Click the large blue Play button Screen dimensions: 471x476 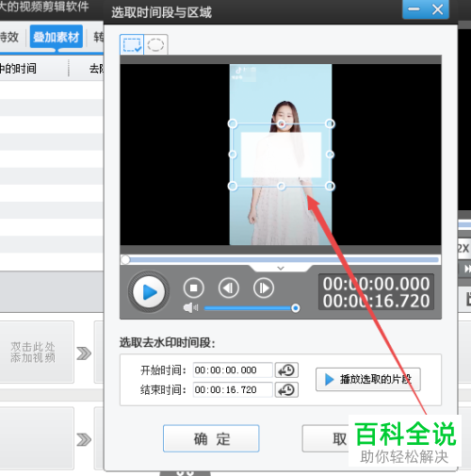tap(149, 292)
